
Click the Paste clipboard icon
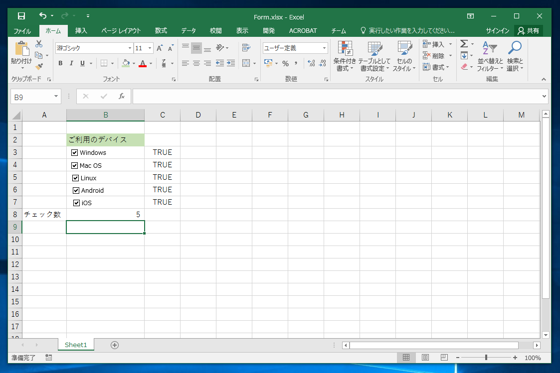(x=21, y=49)
